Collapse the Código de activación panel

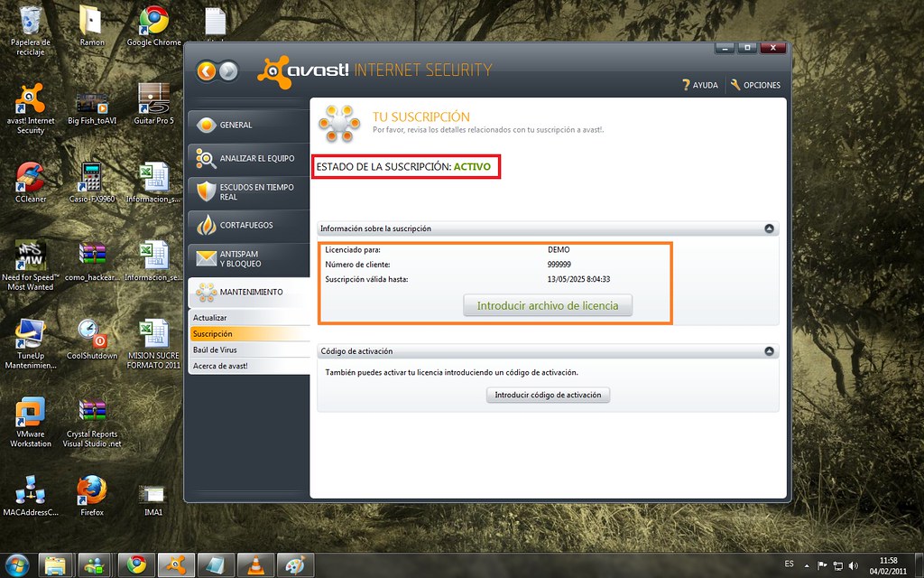[769, 351]
